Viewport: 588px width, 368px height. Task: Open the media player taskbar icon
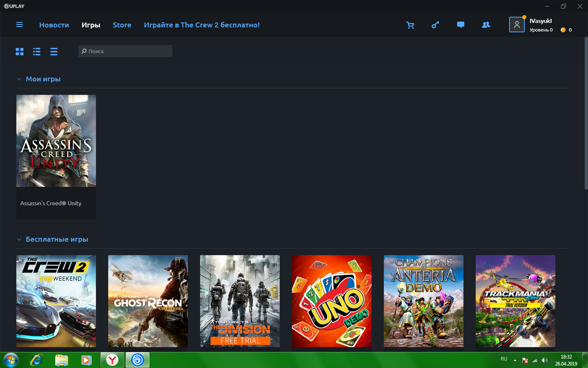[x=86, y=360]
